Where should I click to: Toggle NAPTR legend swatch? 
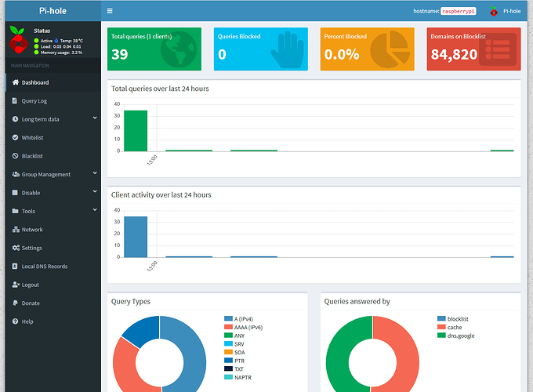(x=228, y=377)
